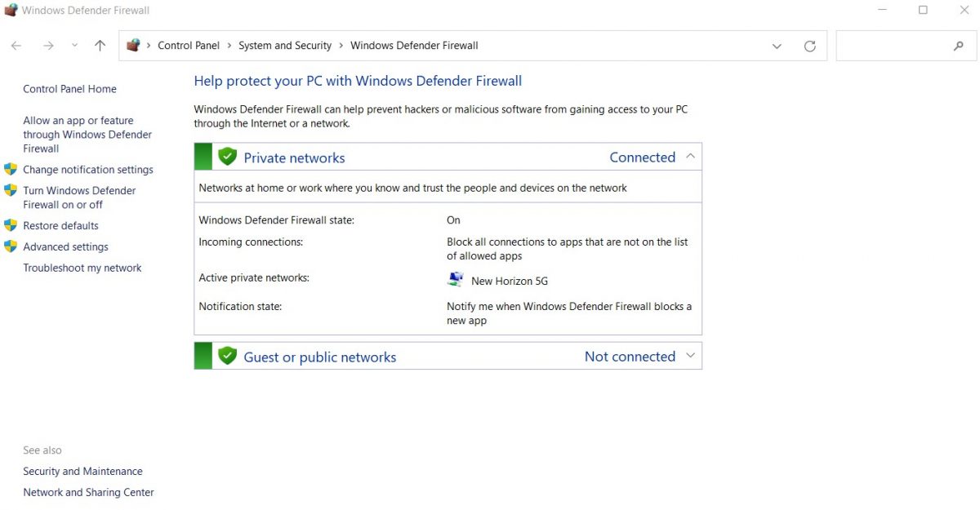Screen dimensions: 980x510
Task: Open Change notification settings
Action: click(x=88, y=170)
